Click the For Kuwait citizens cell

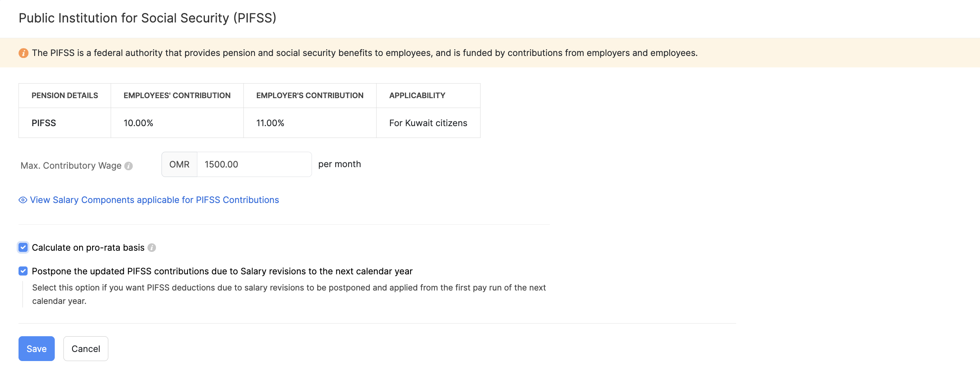pyautogui.click(x=428, y=123)
